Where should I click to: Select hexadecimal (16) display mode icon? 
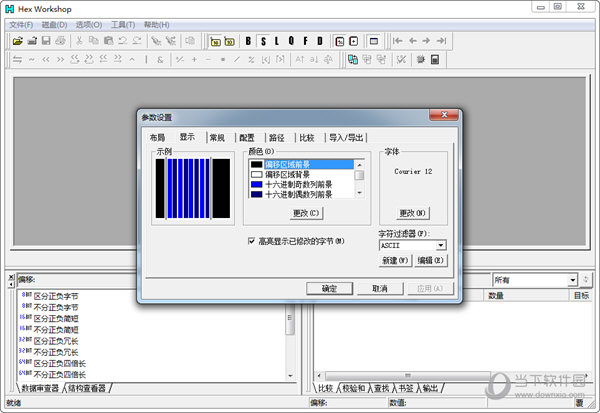(215, 41)
